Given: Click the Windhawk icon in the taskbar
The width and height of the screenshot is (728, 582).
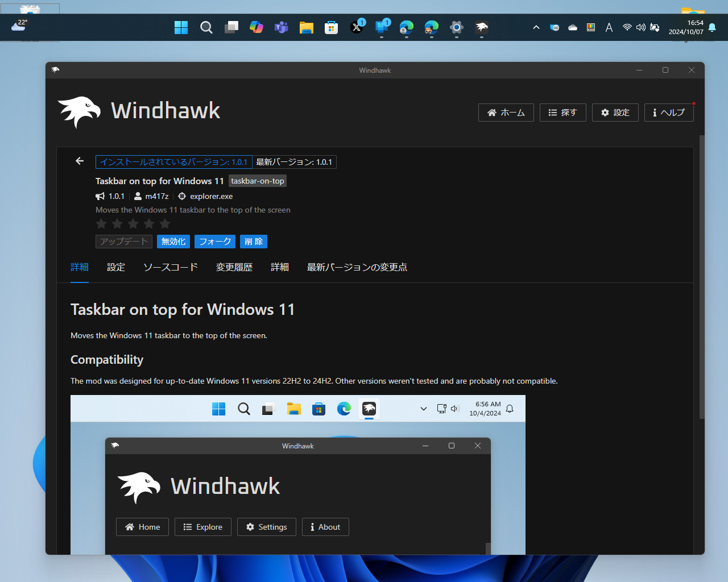Looking at the screenshot, I should [x=482, y=27].
